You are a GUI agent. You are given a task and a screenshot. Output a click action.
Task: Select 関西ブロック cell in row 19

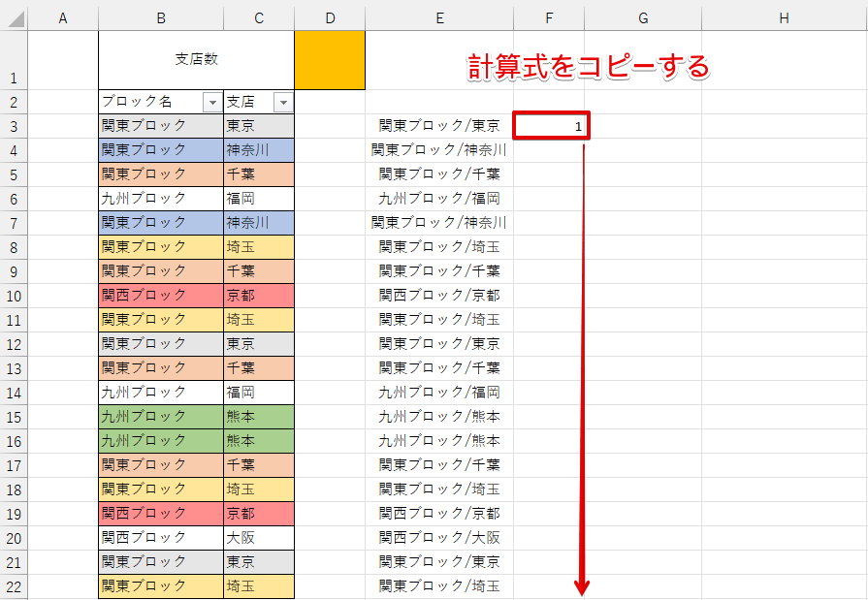161,514
